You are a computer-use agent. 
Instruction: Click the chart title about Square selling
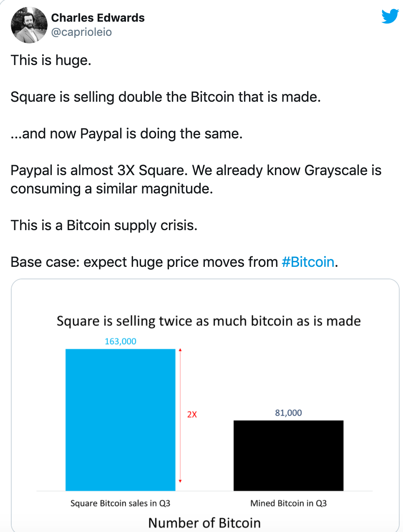[209, 321]
